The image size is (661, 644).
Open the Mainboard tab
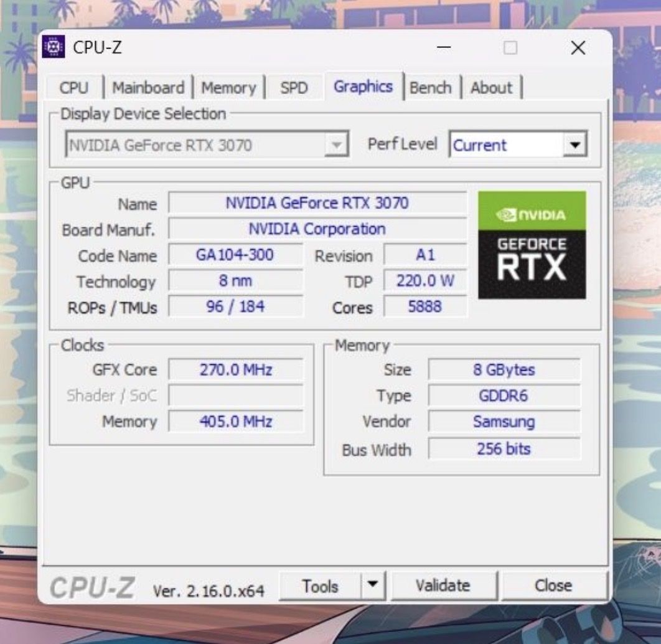(x=148, y=88)
